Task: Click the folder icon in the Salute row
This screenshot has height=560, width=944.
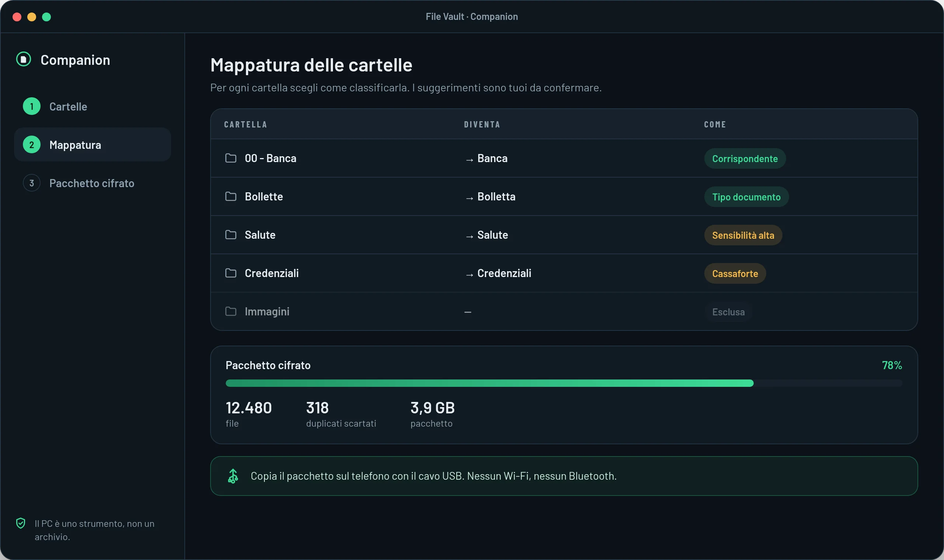Action: pos(231,235)
